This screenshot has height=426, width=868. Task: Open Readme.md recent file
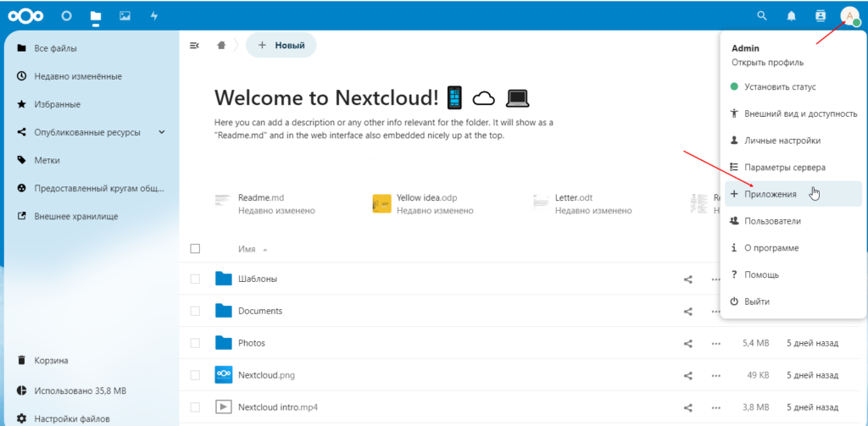tap(264, 203)
